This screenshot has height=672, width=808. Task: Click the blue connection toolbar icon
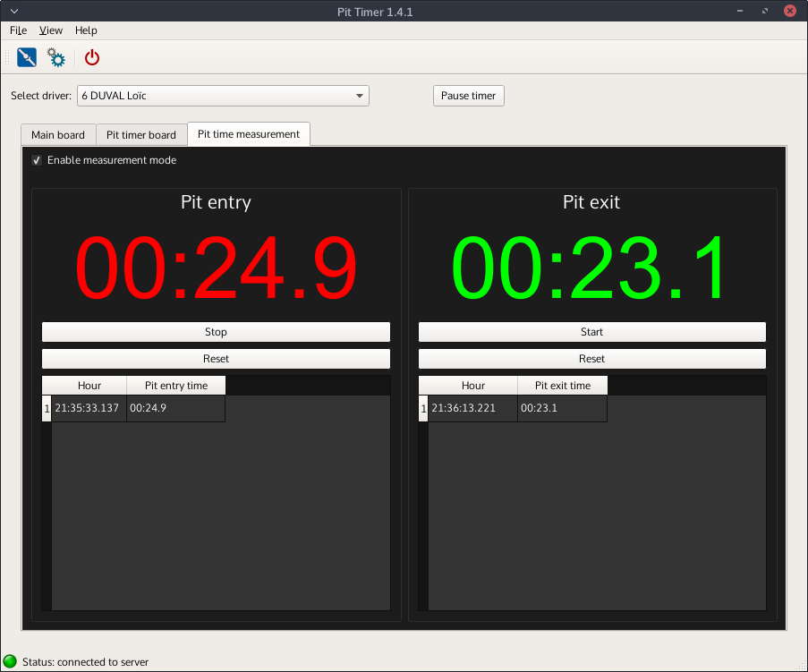pos(27,58)
